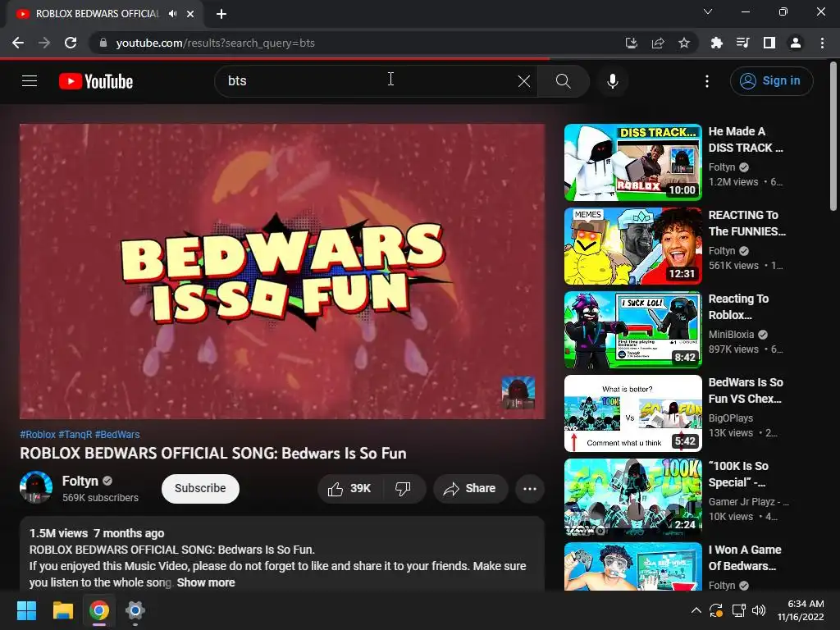Viewport: 840px width, 630px height.
Task: Go back in browser
Action: [18, 43]
